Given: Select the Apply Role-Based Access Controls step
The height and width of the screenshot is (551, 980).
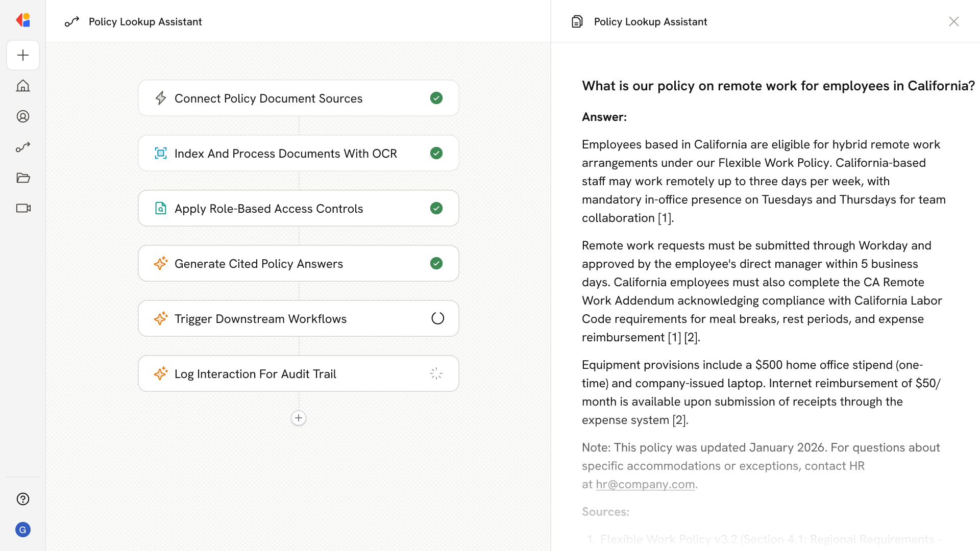Looking at the screenshot, I should tap(268, 208).
